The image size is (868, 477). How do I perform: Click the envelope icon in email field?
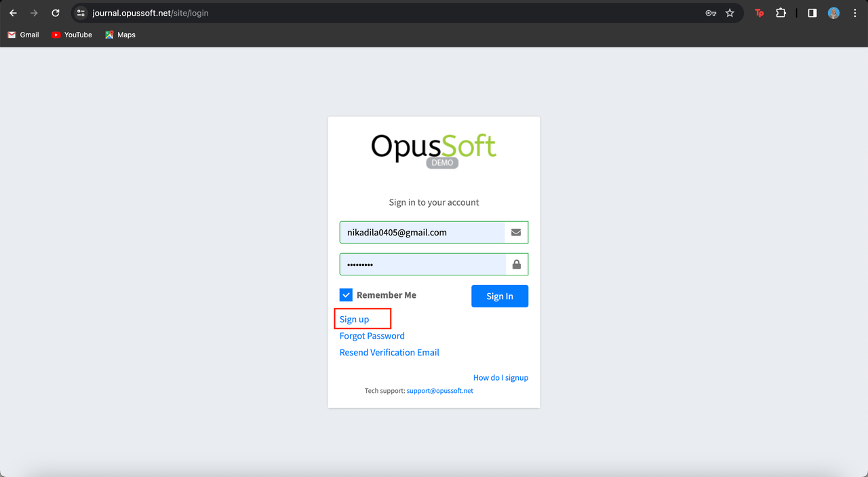tap(516, 232)
